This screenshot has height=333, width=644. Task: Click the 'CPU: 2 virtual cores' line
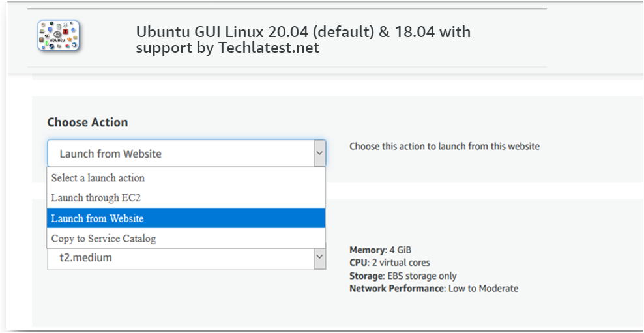click(x=389, y=263)
